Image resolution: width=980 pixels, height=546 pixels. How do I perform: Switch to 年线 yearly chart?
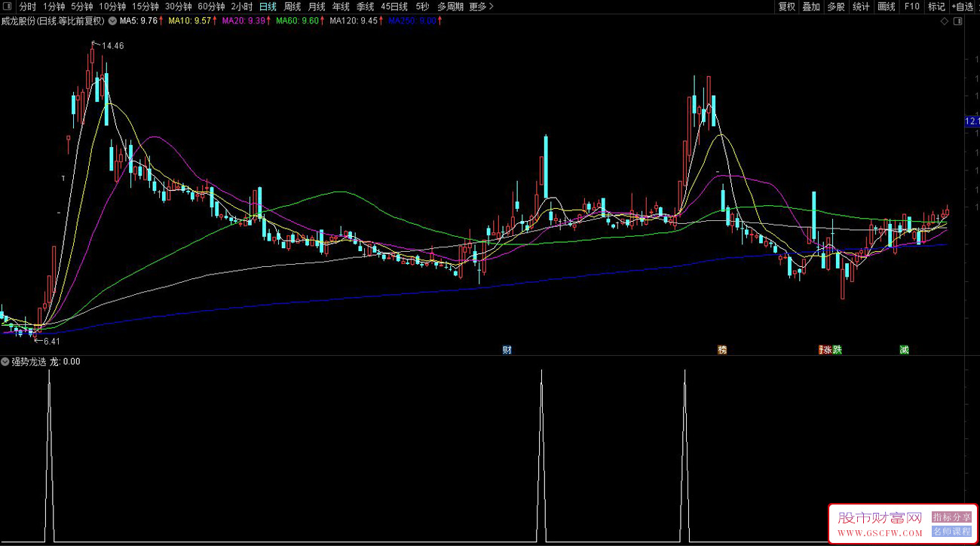[x=341, y=7]
